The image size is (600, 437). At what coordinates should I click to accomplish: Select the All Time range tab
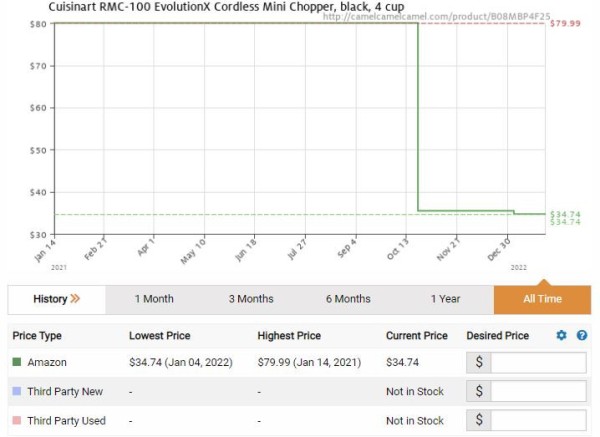[x=542, y=299]
